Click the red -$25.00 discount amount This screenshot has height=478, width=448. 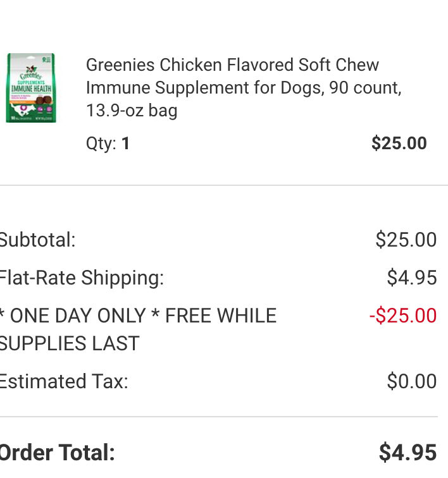pos(403,316)
